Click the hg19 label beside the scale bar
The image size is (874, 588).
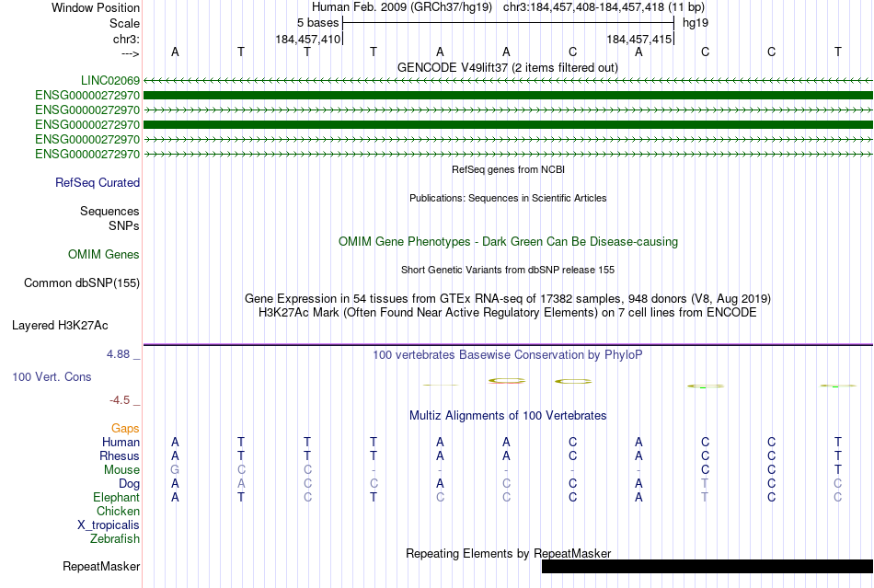tap(696, 23)
